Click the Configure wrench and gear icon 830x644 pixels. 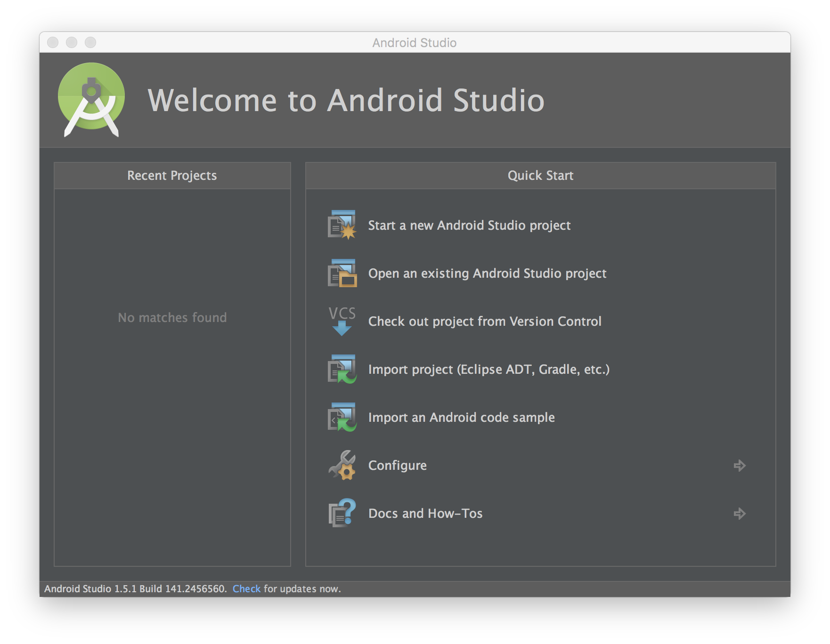click(x=342, y=465)
